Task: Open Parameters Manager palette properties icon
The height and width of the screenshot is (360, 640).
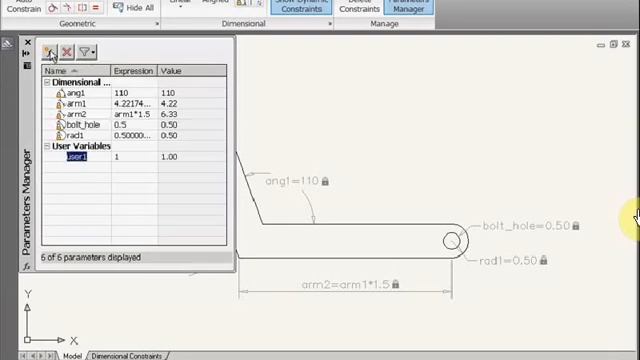Action: [x=27, y=65]
